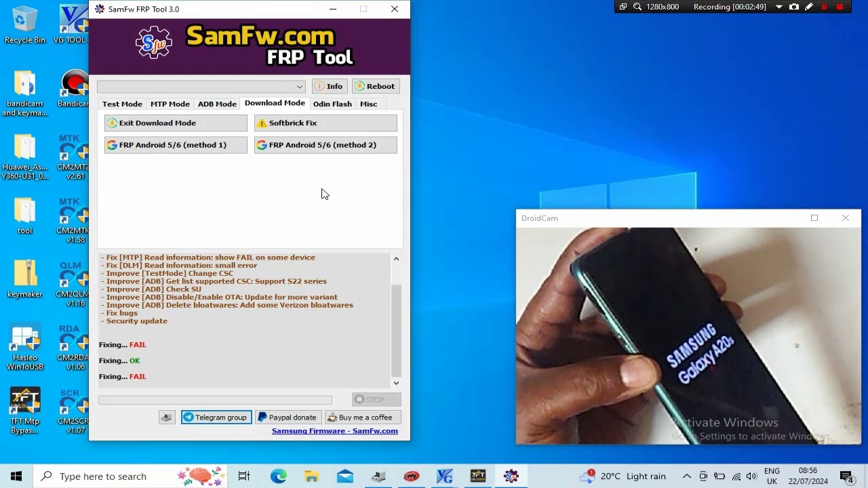Launch CM2MTK v1.58 desktop shortcut

click(x=73, y=221)
